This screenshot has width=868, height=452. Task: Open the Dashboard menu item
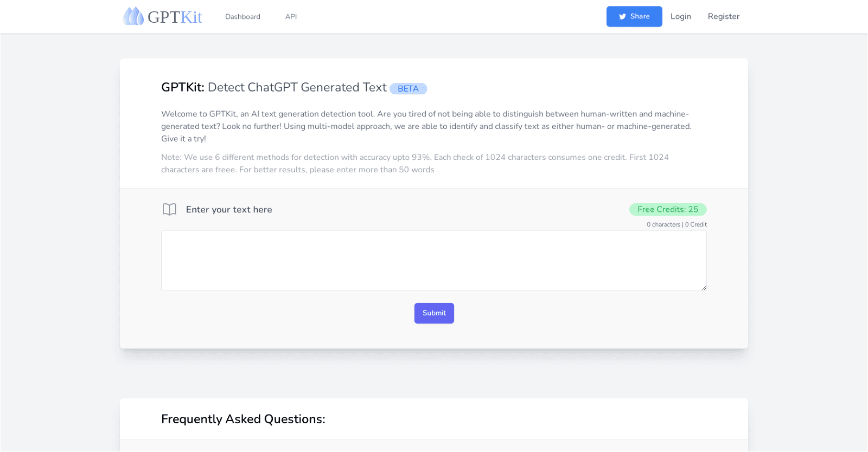point(242,16)
